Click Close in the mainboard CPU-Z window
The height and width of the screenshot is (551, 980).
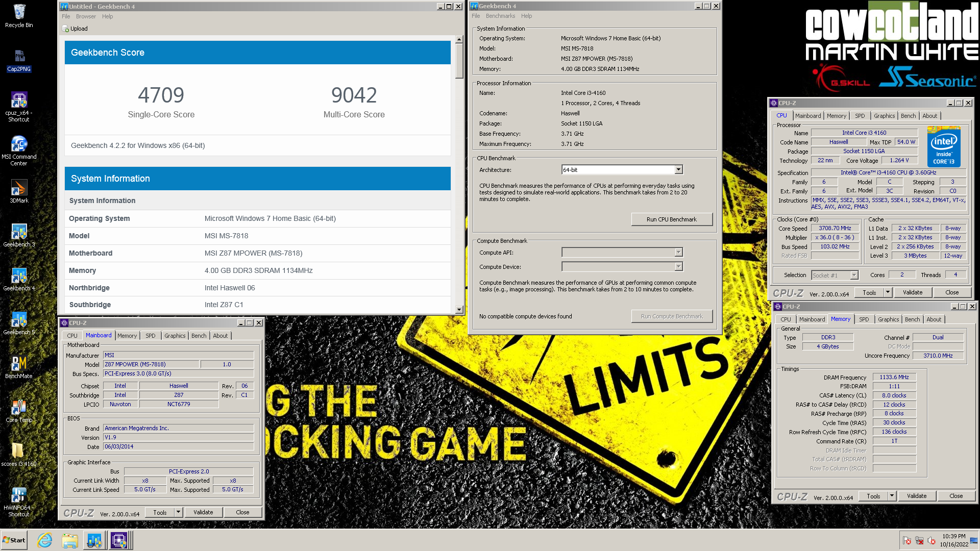242,512
